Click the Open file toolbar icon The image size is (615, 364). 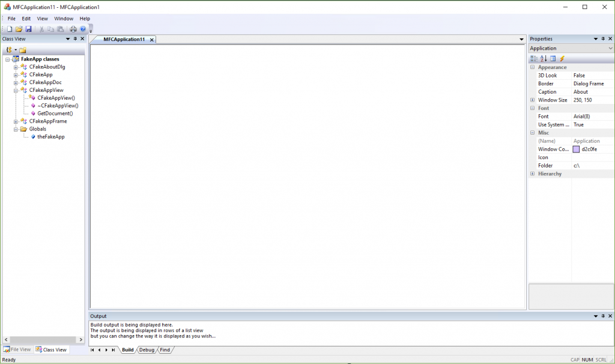click(x=19, y=29)
